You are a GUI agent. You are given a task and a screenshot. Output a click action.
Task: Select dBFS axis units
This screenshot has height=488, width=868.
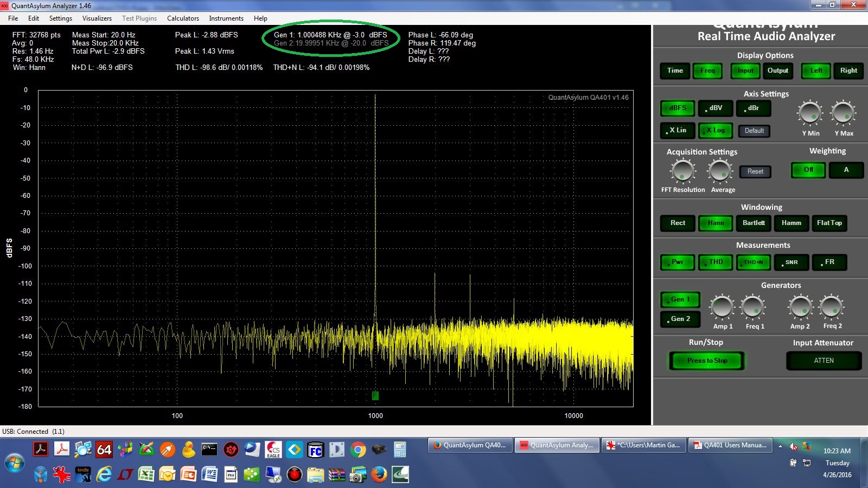tap(678, 108)
